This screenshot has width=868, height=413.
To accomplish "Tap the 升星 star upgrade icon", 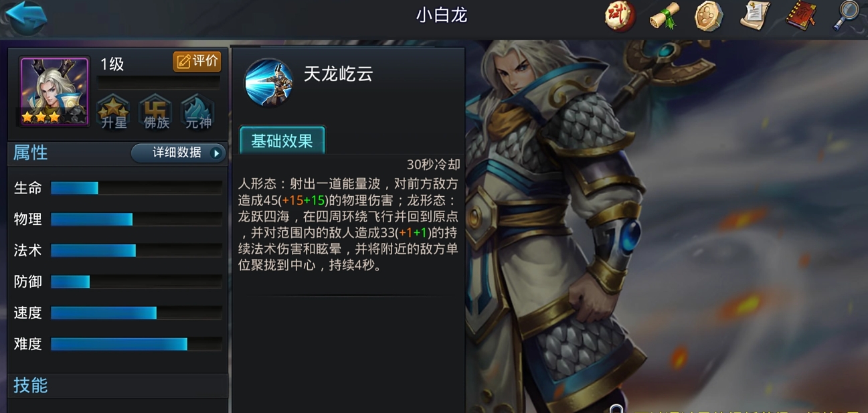I will click(113, 112).
